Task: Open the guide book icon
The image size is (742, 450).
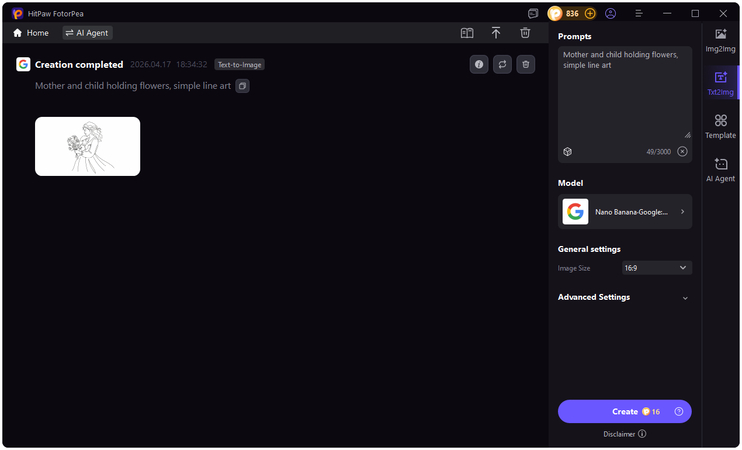Action: (x=467, y=33)
